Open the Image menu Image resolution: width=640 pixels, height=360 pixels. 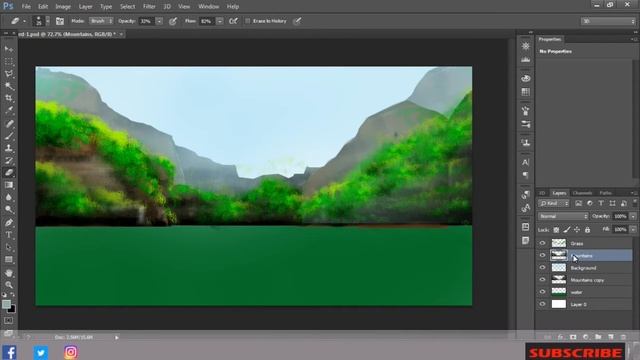click(63, 7)
